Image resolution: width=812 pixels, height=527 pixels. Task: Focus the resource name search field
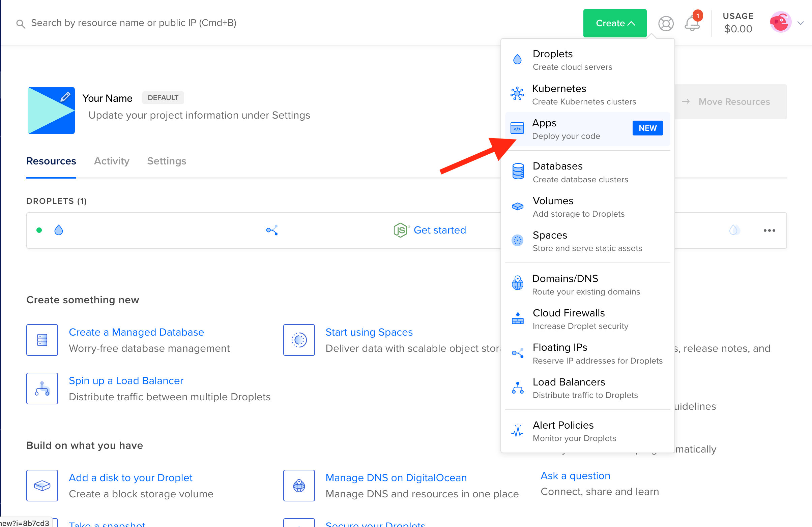[x=134, y=23]
